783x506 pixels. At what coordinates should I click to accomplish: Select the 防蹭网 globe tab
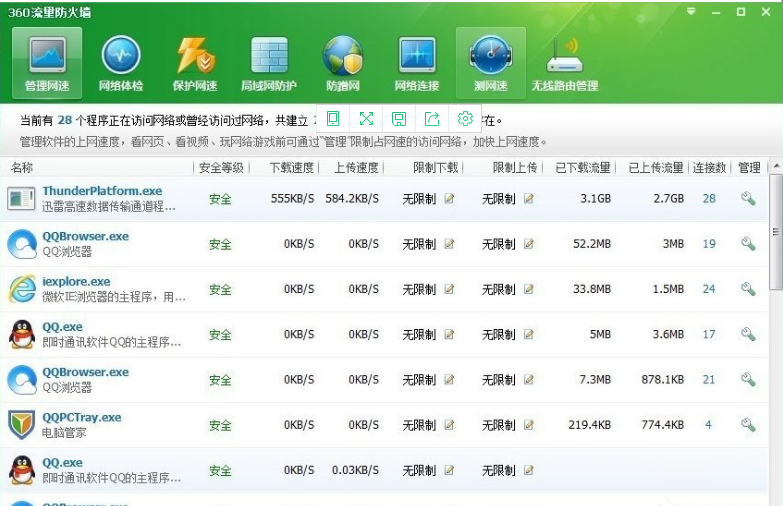[x=343, y=62]
